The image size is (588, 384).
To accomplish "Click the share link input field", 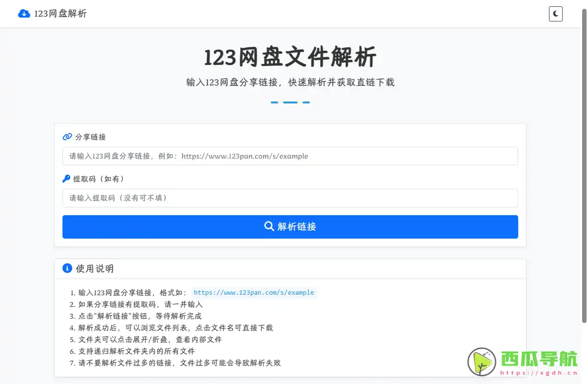I will 290,156.
